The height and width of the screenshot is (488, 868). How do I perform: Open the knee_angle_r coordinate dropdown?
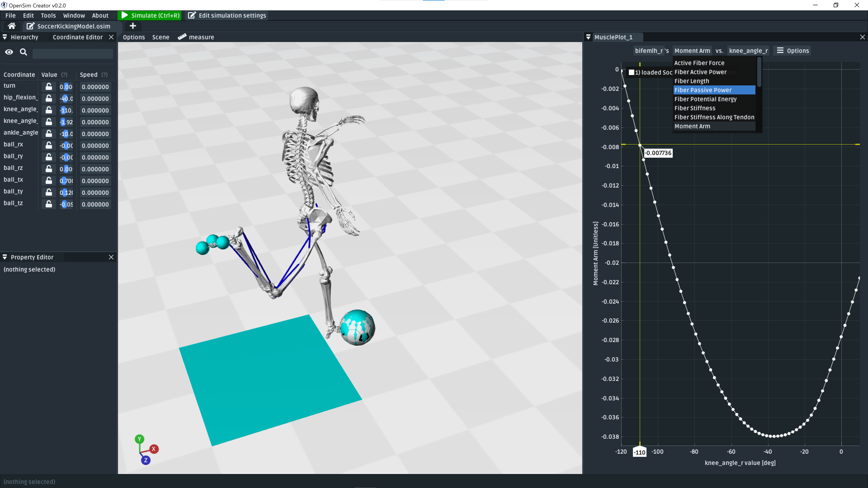point(748,51)
